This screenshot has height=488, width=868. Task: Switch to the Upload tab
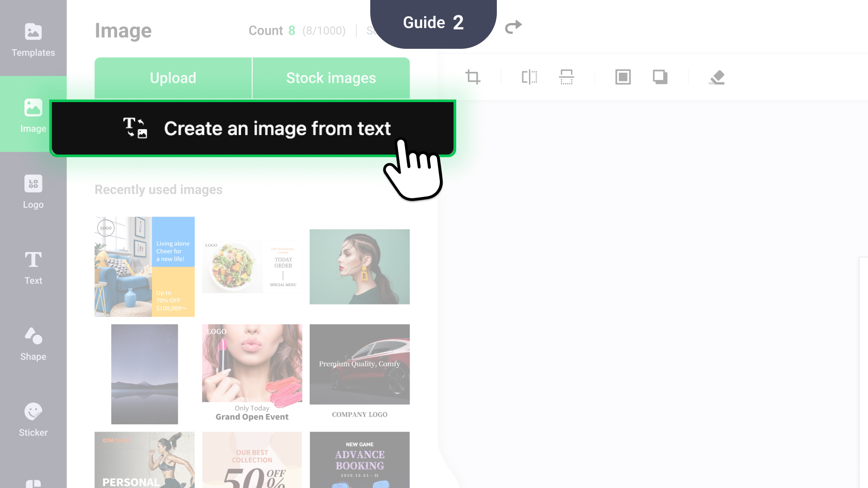[x=173, y=78]
